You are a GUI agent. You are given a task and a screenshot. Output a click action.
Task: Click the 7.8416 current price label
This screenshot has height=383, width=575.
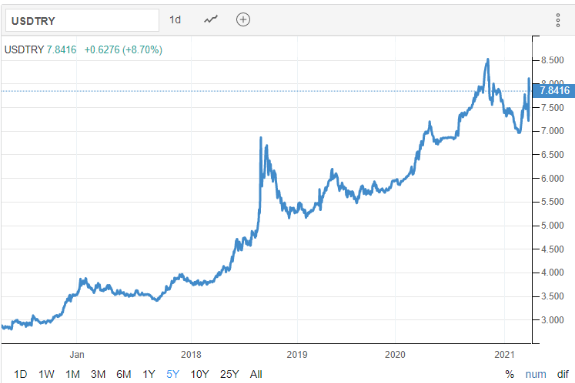554,90
